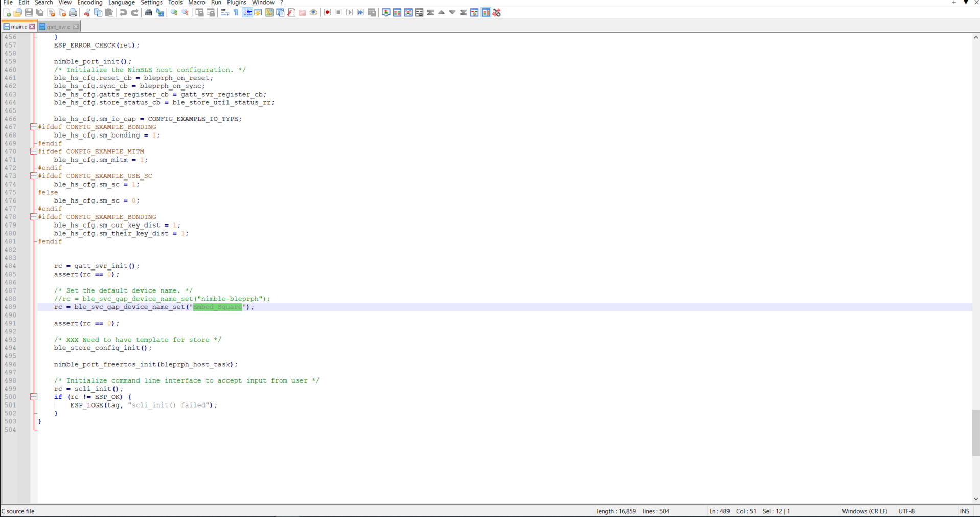Print the document using the printer icon
Viewport: 980px width, 517px height.
click(x=73, y=13)
